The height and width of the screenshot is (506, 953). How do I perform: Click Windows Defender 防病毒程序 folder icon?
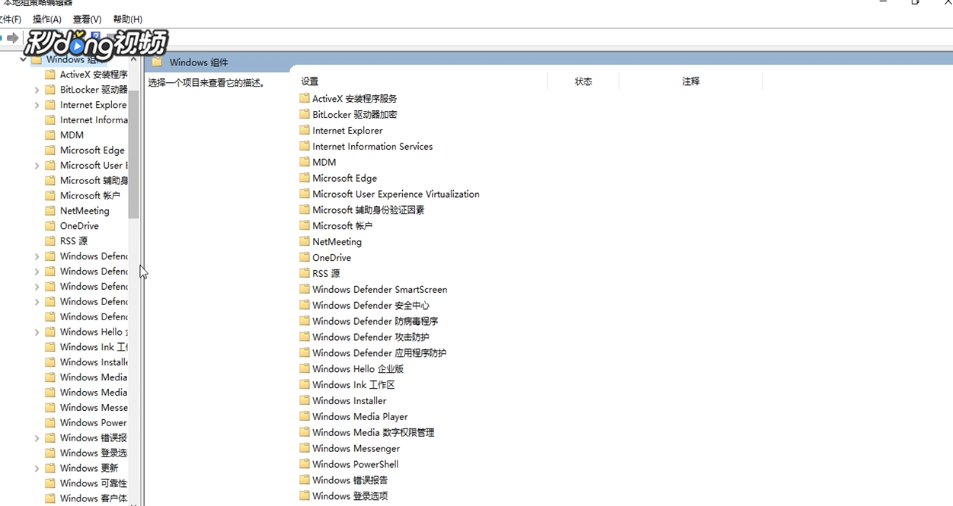point(304,320)
